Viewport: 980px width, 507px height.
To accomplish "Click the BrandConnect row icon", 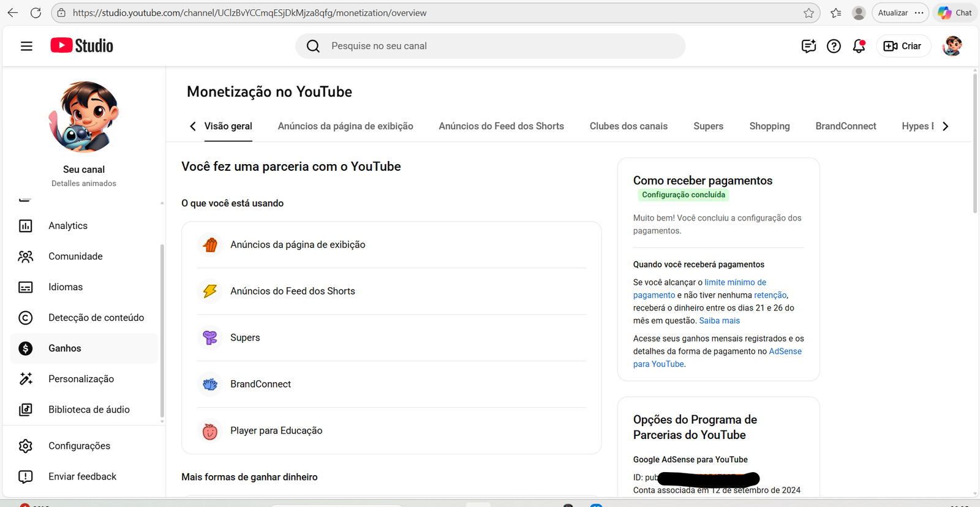I will click(x=210, y=385).
